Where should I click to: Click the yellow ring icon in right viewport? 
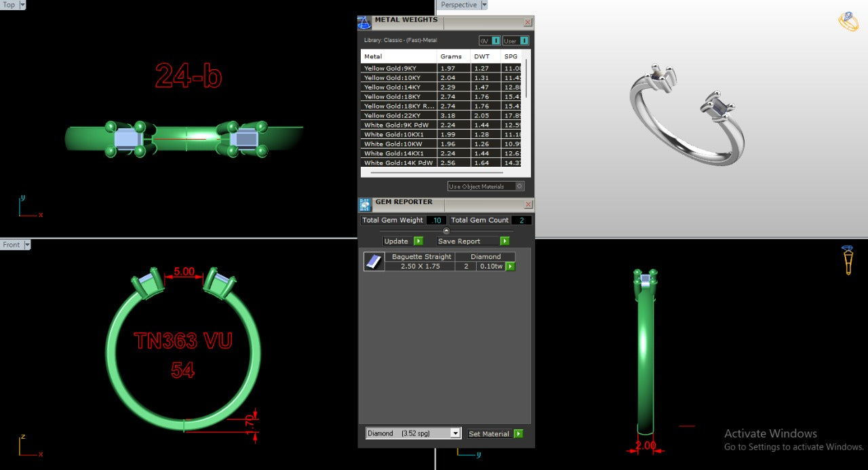tap(848, 260)
